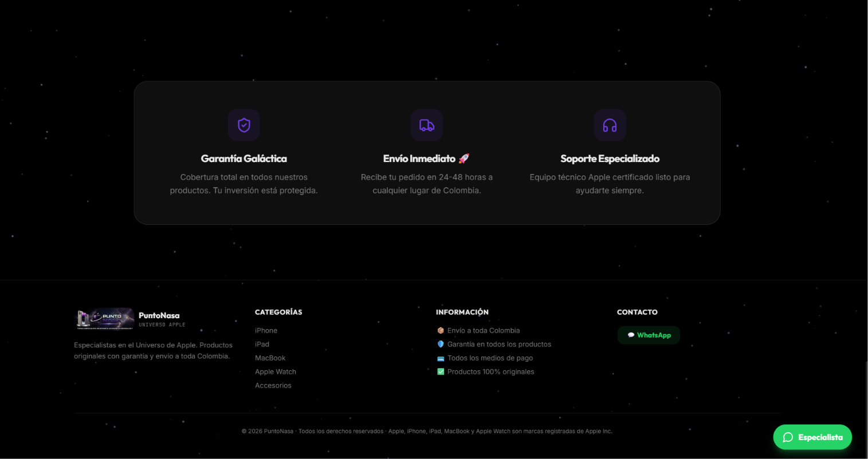
Task: Click the package emoji beside Envío a toda Colombia
Action: tap(441, 330)
